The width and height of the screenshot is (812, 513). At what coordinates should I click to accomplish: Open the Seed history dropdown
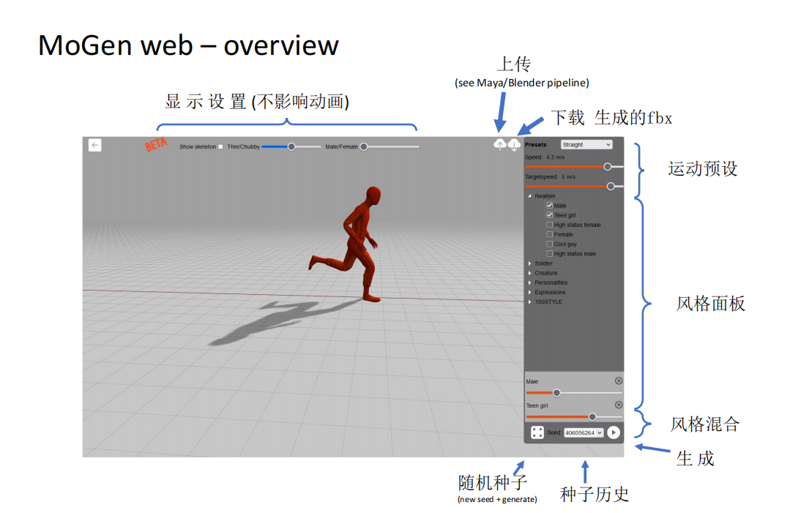(x=584, y=433)
